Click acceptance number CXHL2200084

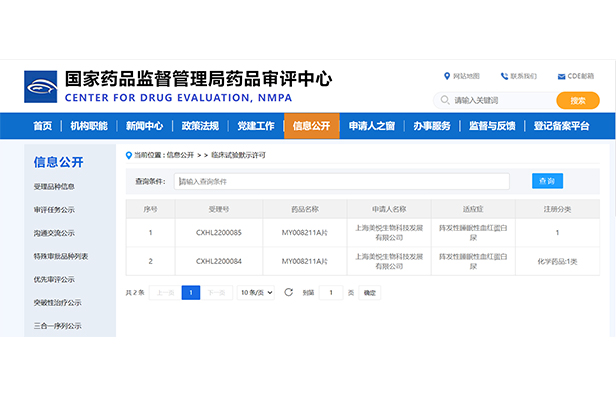tap(219, 261)
